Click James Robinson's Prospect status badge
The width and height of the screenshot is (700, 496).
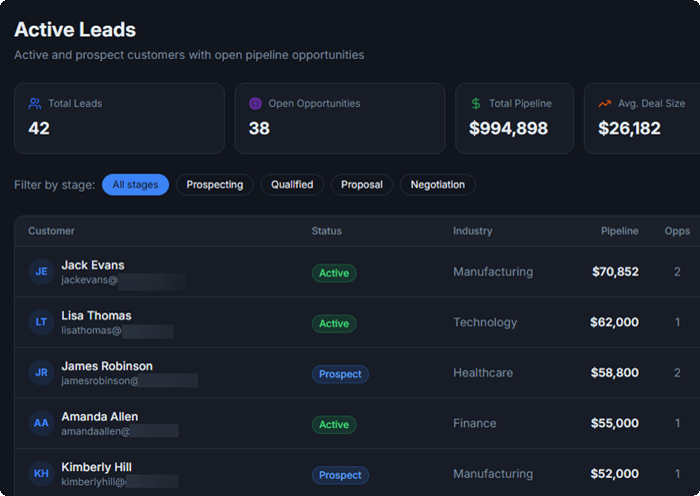(x=340, y=374)
